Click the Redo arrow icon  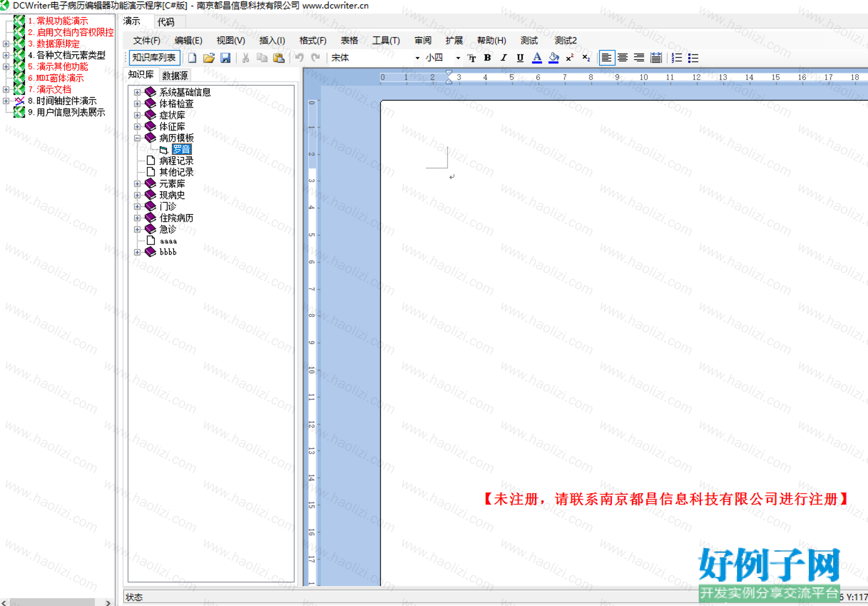click(x=315, y=58)
